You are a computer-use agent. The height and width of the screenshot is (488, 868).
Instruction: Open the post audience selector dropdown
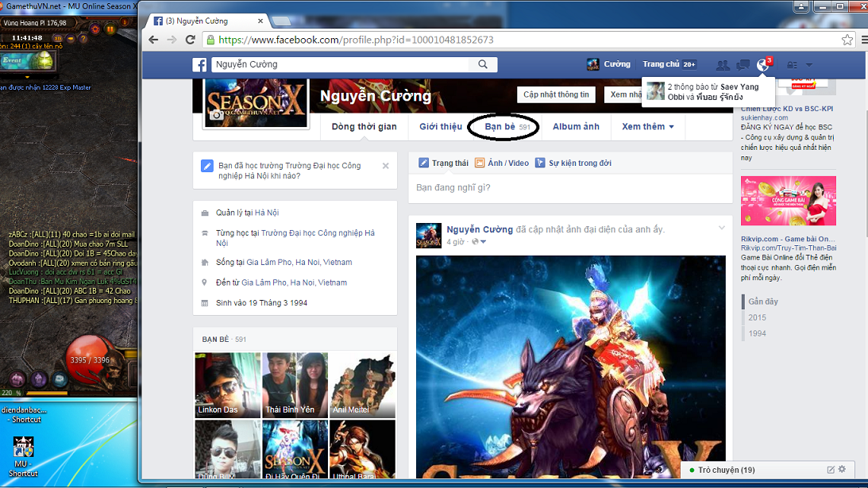(x=479, y=242)
